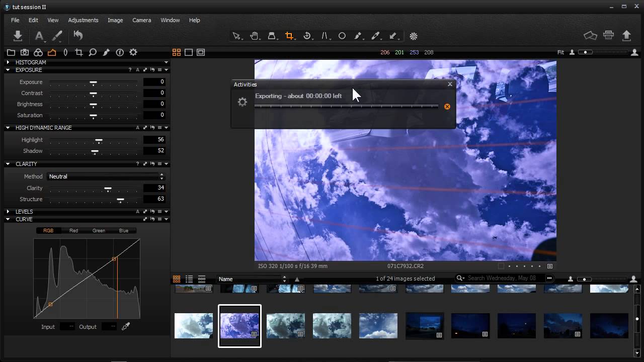This screenshot has width=644, height=362.
Task: Select the RGB curve channel
Action: pos(48,231)
